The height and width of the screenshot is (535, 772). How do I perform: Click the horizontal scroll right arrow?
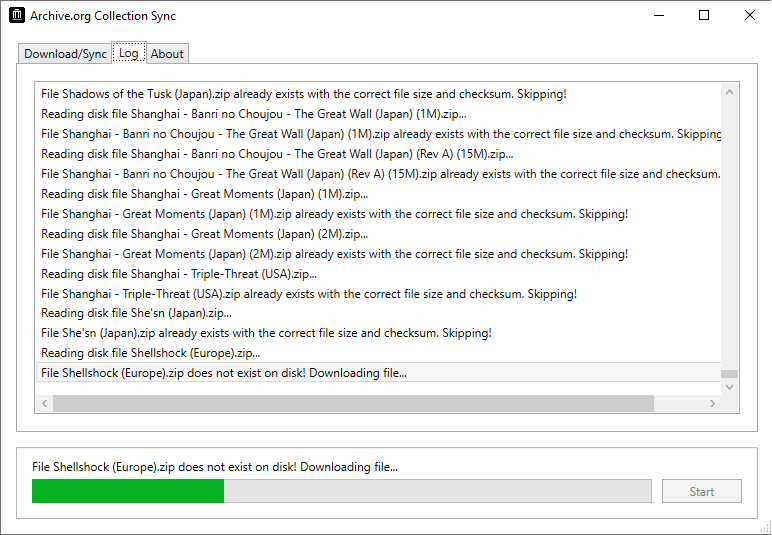pyautogui.click(x=712, y=404)
